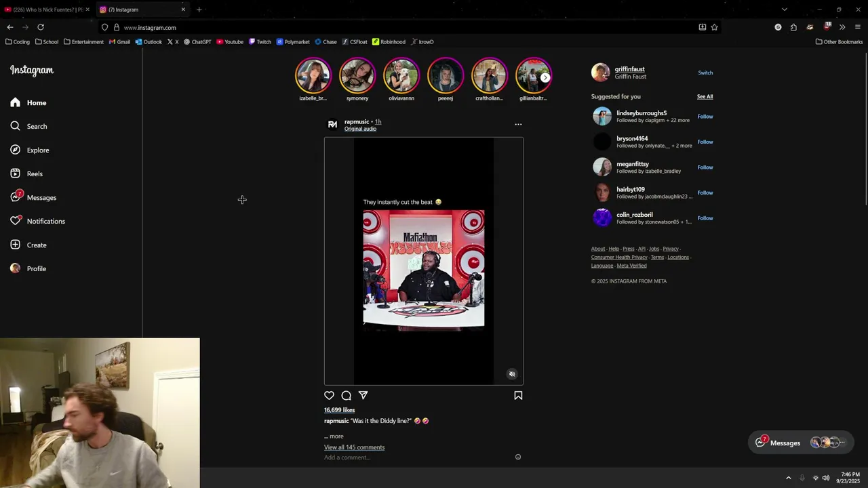
Task: Follow hairbyt109
Action: [705, 192]
